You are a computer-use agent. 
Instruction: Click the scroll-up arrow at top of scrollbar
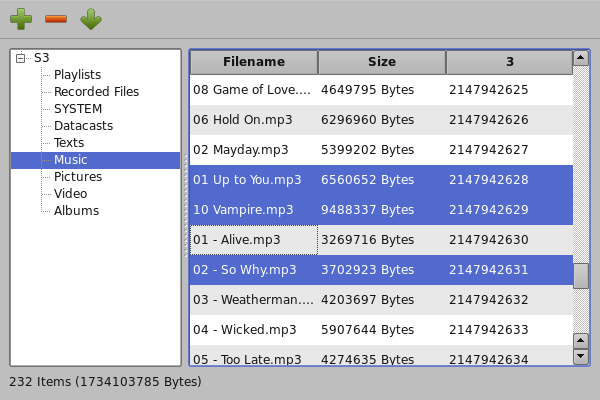(581, 58)
